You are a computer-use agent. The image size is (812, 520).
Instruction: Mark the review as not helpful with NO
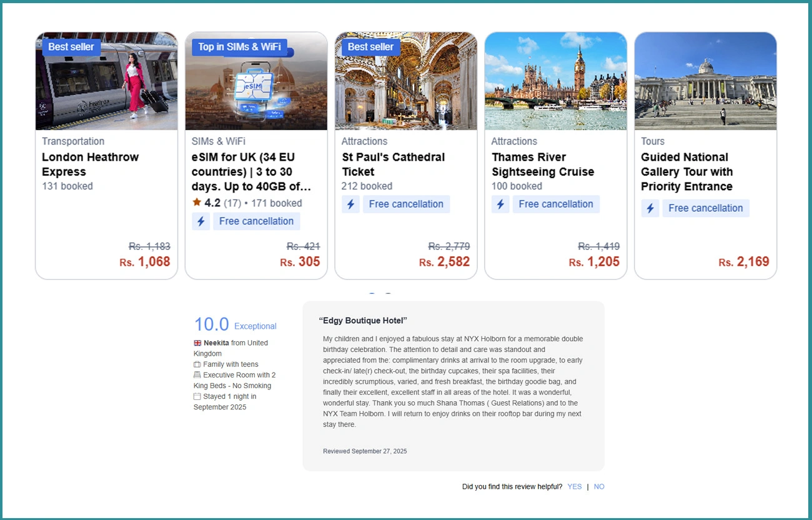(x=599, y=487)
